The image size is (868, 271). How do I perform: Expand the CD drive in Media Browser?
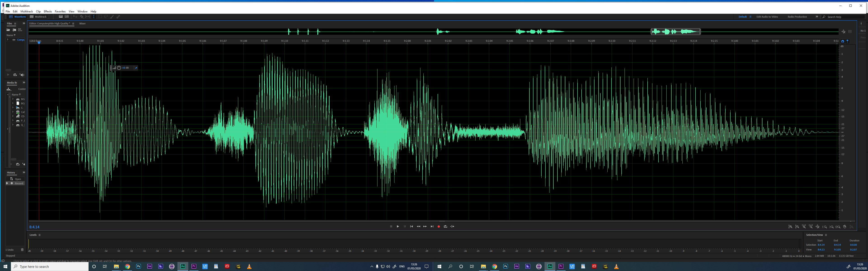[13, 116]
